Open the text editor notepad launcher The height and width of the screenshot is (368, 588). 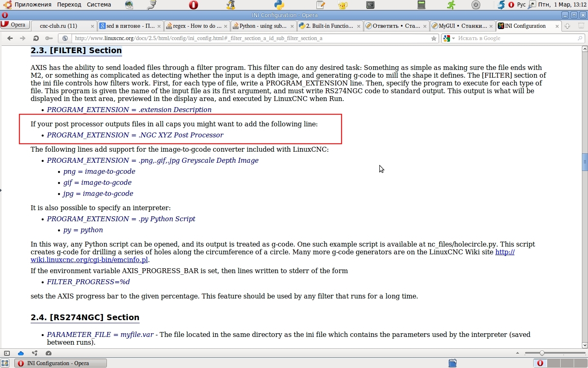(321, 5)
